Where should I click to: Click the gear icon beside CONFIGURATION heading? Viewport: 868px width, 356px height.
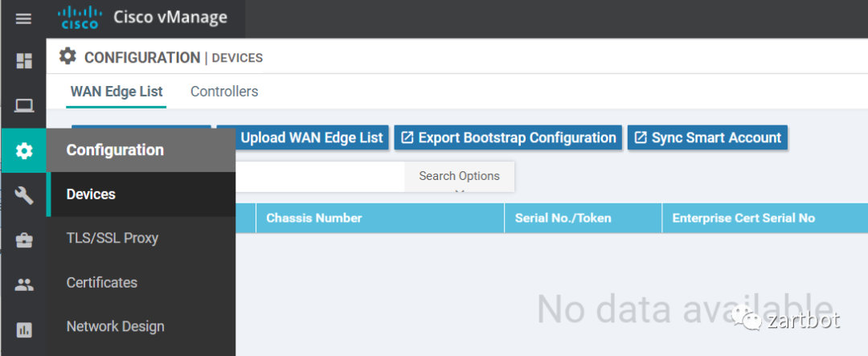(x=68, y=56)
